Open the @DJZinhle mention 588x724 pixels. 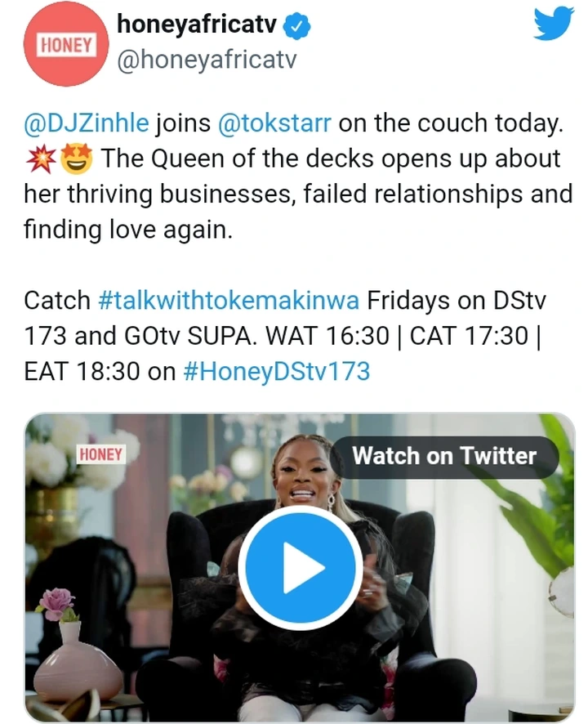(x=87, y=123)
